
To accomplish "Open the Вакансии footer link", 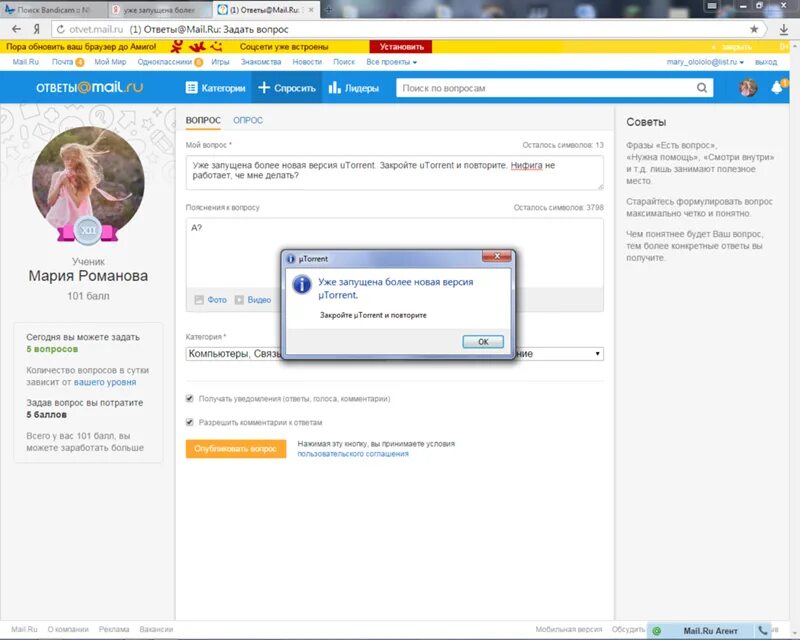I will [x=156, y=629].
